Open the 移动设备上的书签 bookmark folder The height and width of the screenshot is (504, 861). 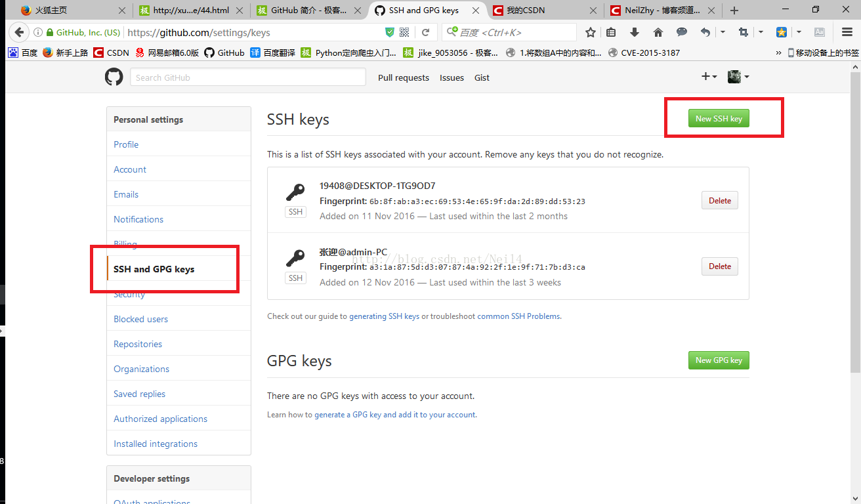coord(823,52)
